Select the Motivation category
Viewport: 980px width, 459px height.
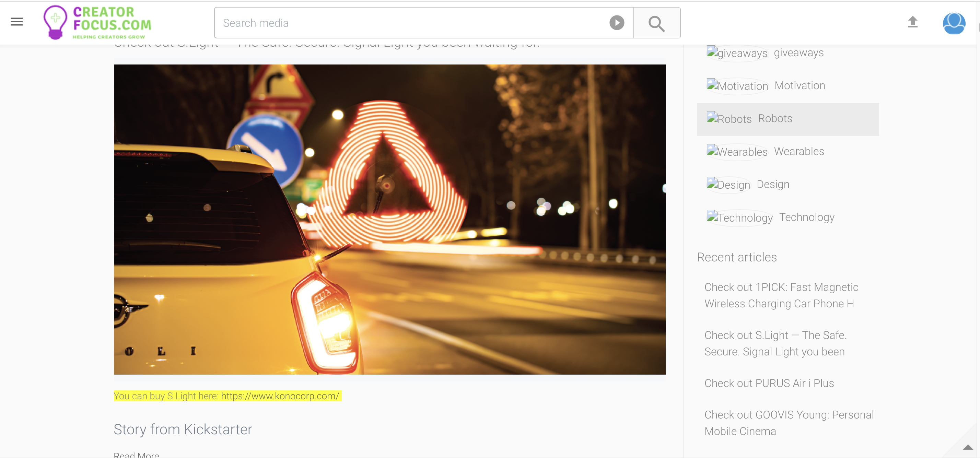coord(800,85)
